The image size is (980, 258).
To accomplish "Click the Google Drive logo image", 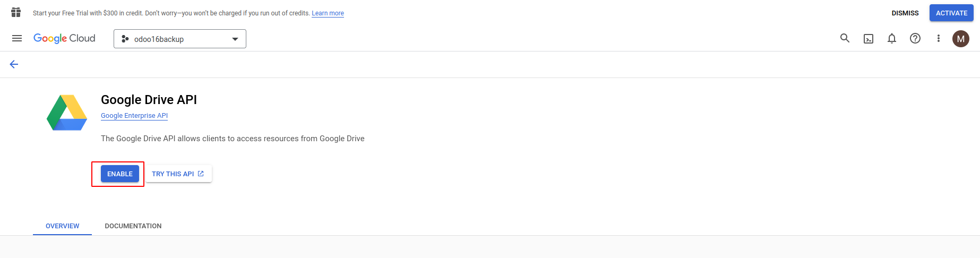I will [67, 113].
